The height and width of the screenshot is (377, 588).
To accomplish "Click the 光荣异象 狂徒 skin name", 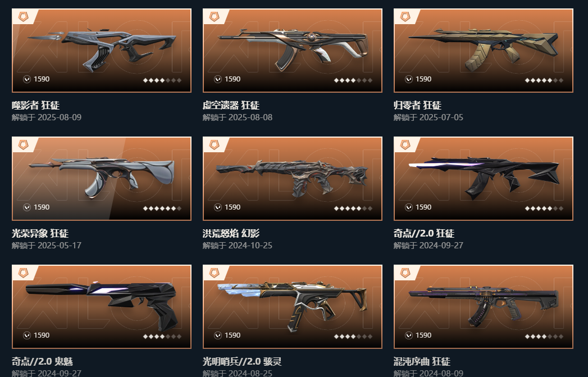I will (40, 233).
